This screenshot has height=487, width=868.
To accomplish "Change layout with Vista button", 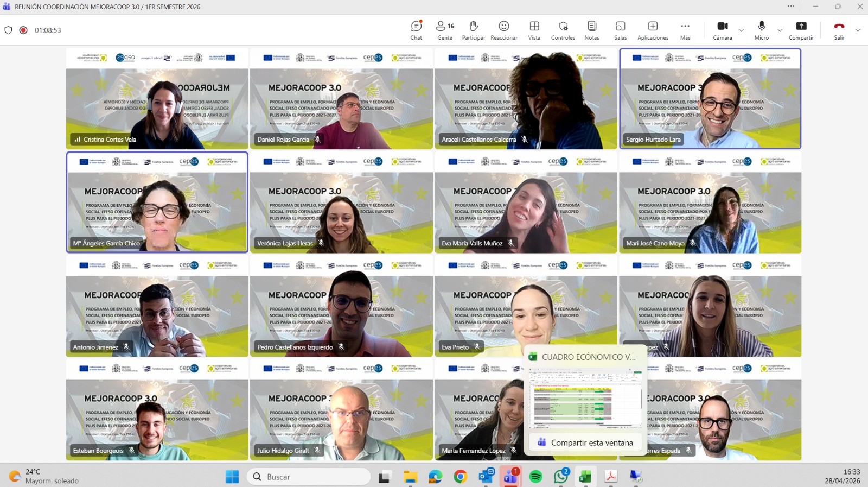I will point(534,30).
